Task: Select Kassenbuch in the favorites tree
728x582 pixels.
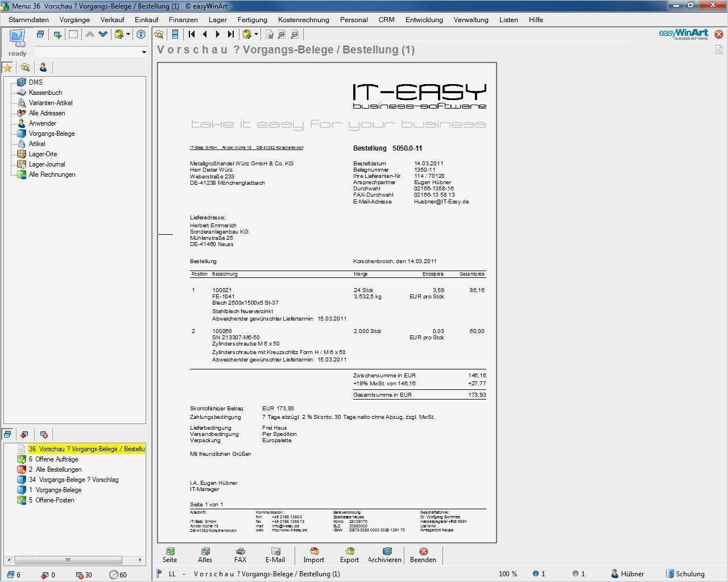Action: [45, 93]
